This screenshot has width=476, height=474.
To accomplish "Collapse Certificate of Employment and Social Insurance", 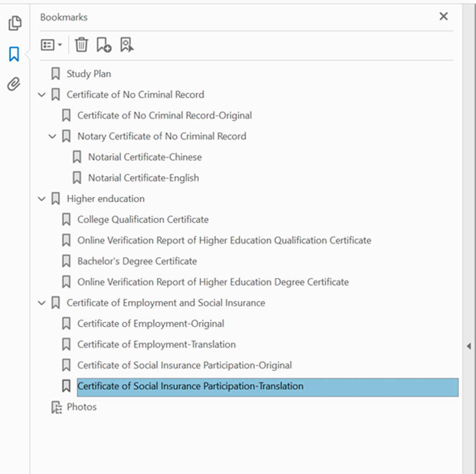I will [42, 303].
